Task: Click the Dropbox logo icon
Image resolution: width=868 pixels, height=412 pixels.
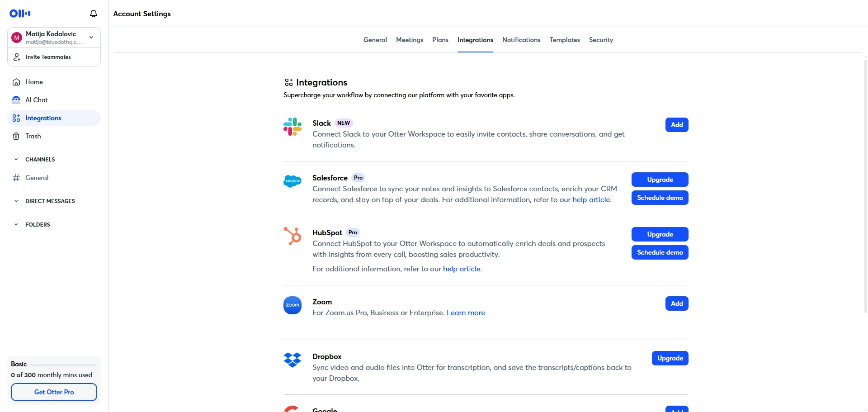Action: pos(292,360)
